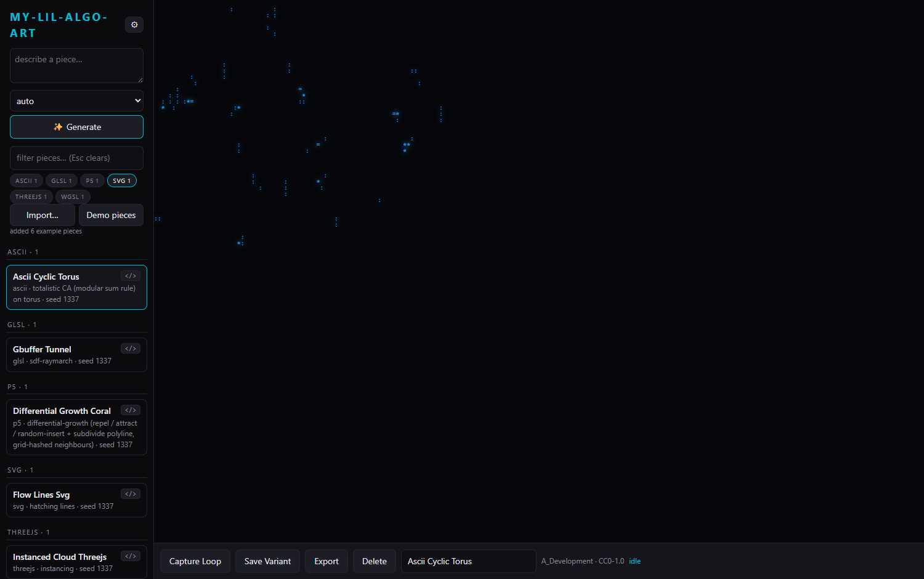This screenshot has width=924, height=579.
Task: Click Capture Loop
Action: [195, 561]
